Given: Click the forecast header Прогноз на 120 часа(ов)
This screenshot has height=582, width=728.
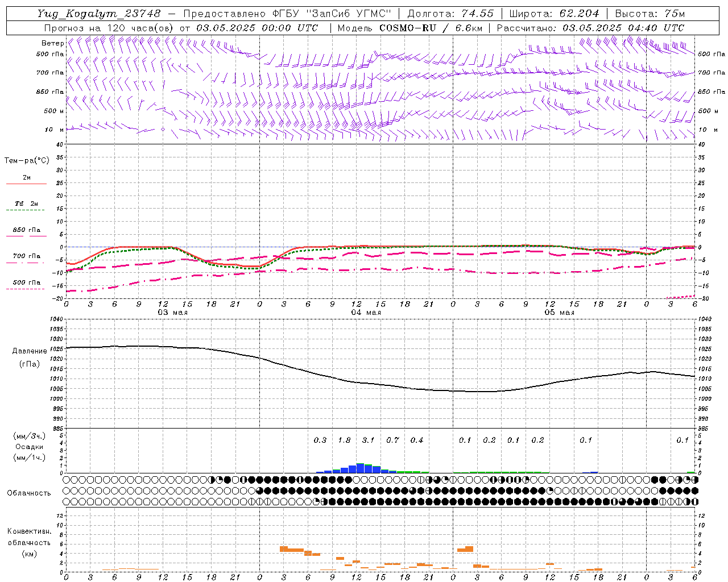Looking at the screenshot, I should tap(109, 28).
